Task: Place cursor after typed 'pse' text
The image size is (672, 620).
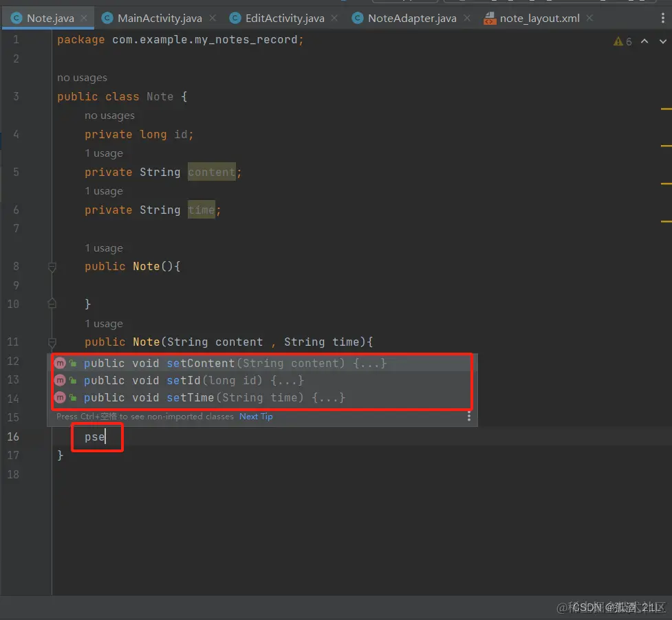Action: click(x=105, y=436)
